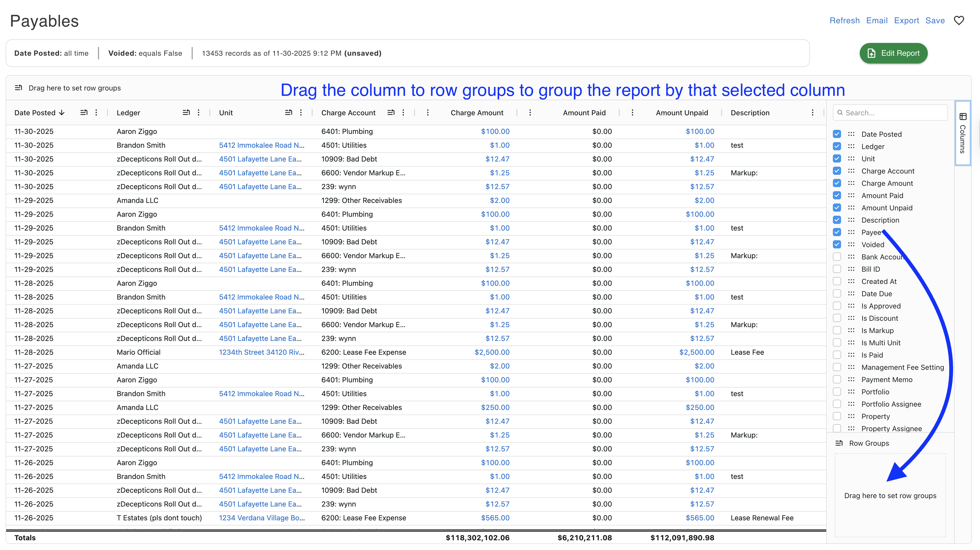Screen dimensions: 980x550
Task: Uncheck the Voided column checkbox
Action: pyautogui.click(x=836, y=244)
